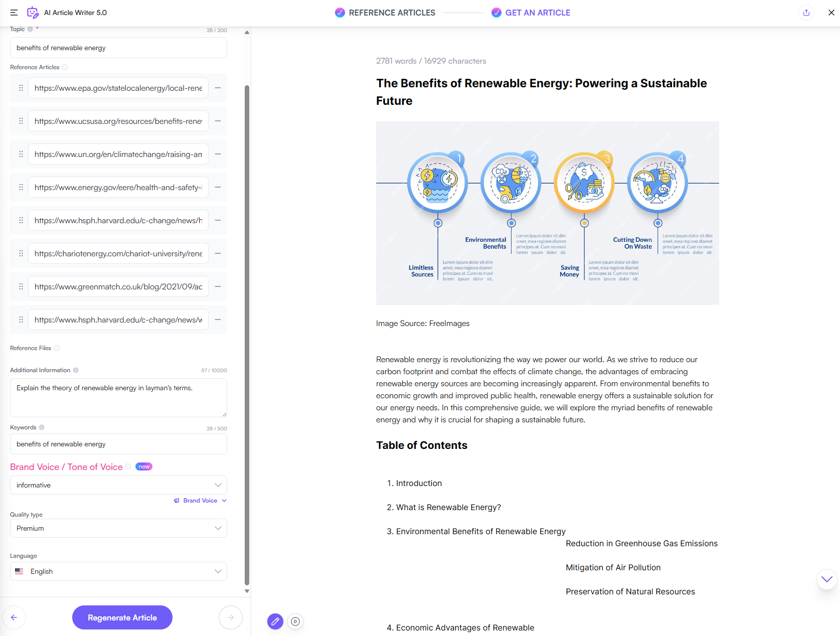Click the play/read-aloud circle icon
840x636 pixels.
[296, 621]
